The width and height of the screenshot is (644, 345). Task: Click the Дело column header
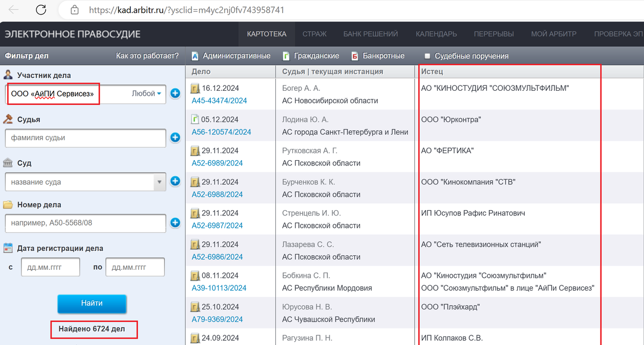(x=201, y=71)
